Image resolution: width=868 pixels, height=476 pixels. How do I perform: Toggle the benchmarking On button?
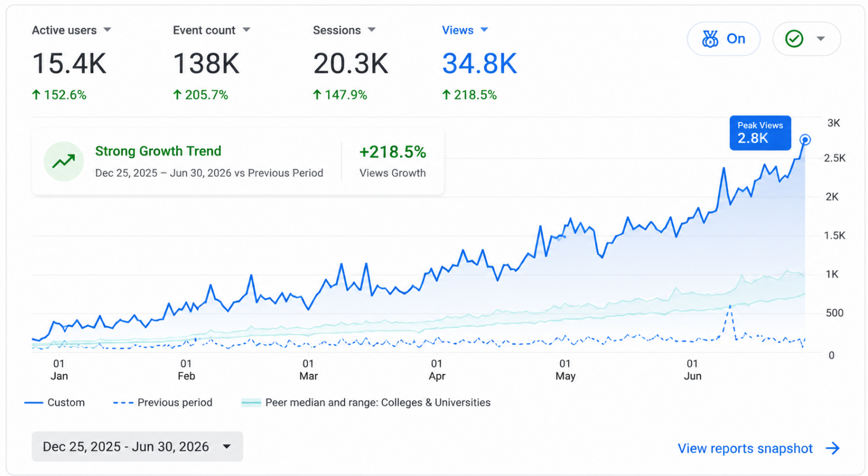pos(724,38)
